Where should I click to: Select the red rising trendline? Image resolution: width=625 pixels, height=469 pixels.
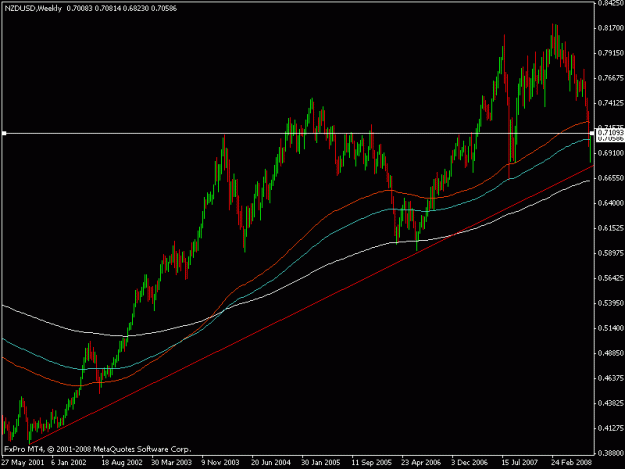pyautogui.click(x=311, y=304)
